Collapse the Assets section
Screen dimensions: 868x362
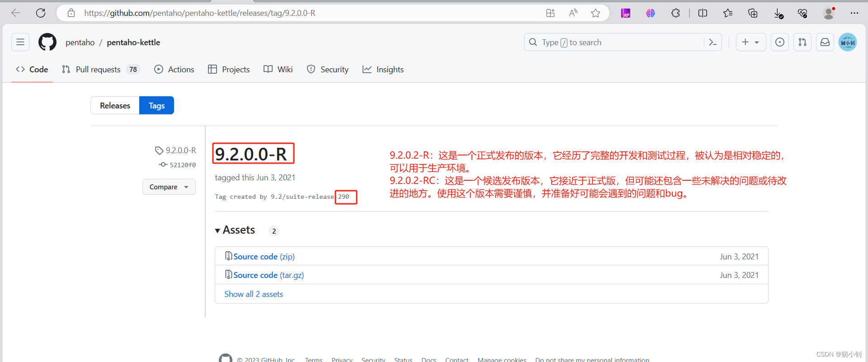[x=235, y=230]
